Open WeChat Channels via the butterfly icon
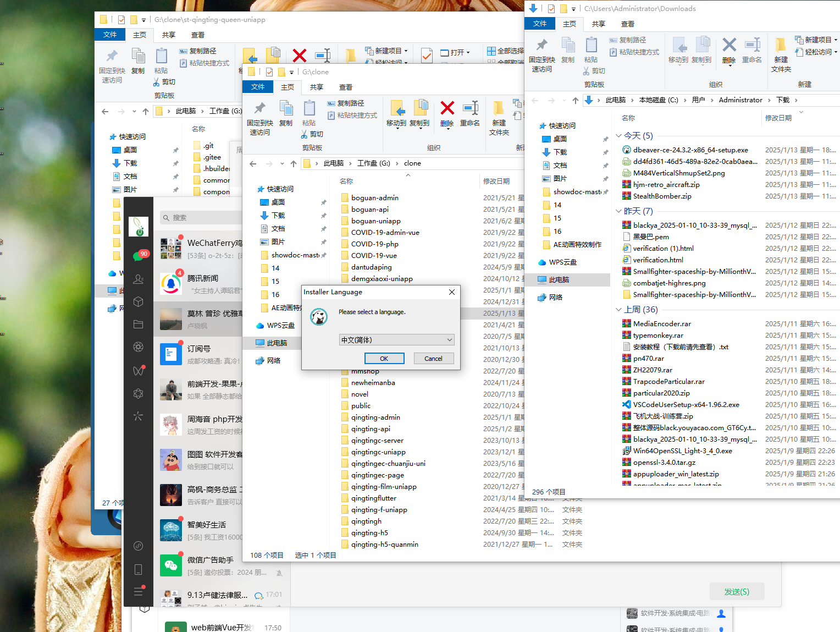Image resolution: width=840 pixels, height=632 pixels. click(139, 370)
